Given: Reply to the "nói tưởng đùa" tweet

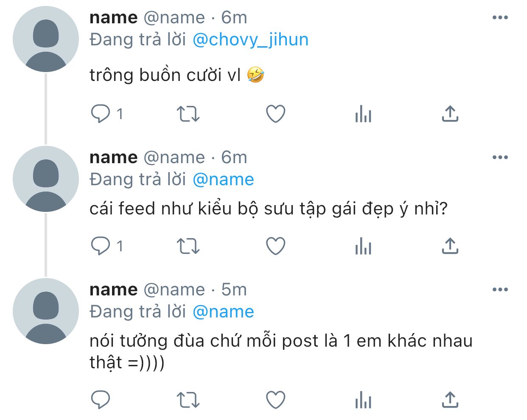Looking at the screenshot, I should 101,400.
